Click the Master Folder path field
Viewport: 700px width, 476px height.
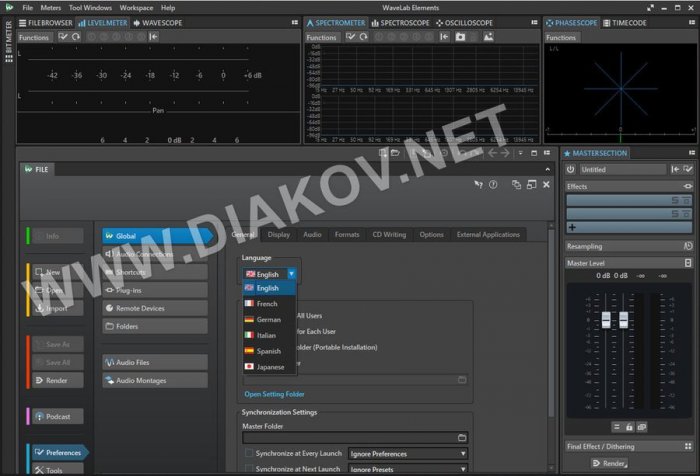click(x=349, y=438)
